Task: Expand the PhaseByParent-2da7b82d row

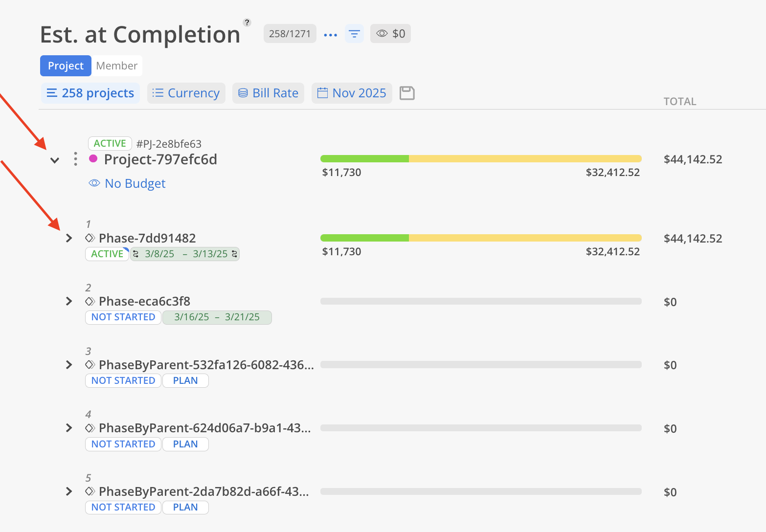Action: 69,491
